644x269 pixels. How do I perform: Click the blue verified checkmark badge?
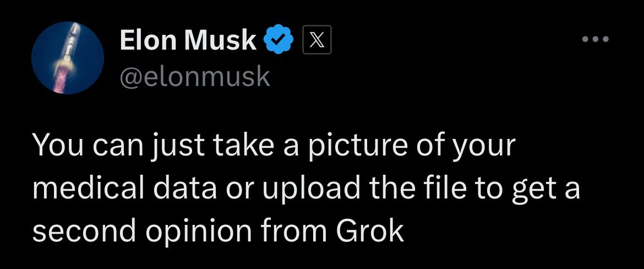tap(281, 40)
